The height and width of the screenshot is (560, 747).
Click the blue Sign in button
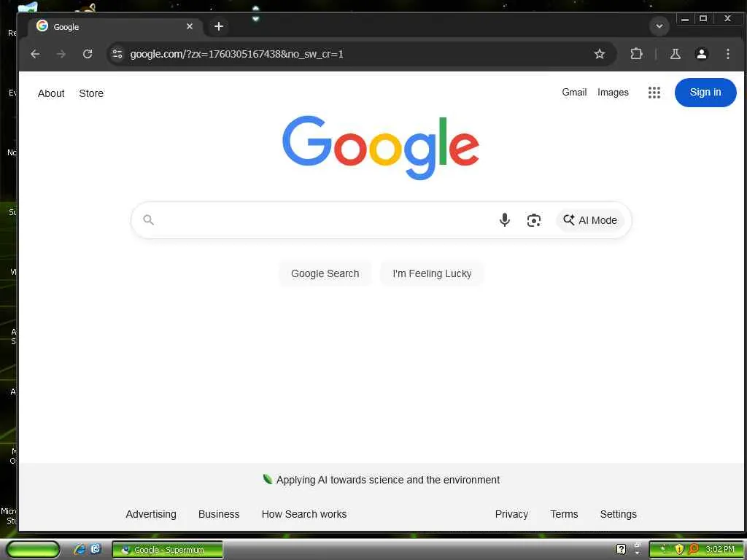[705, 93]
